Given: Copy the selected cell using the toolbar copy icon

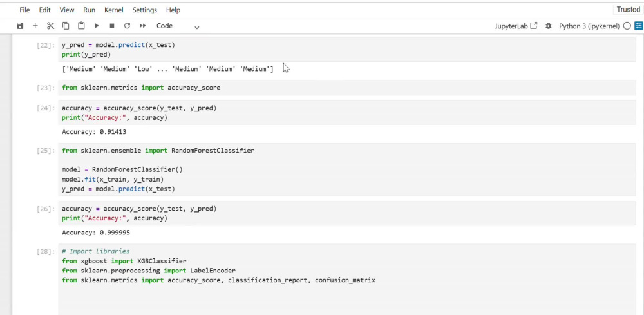Looking at the screenshot, I should (x=66, y=26).
